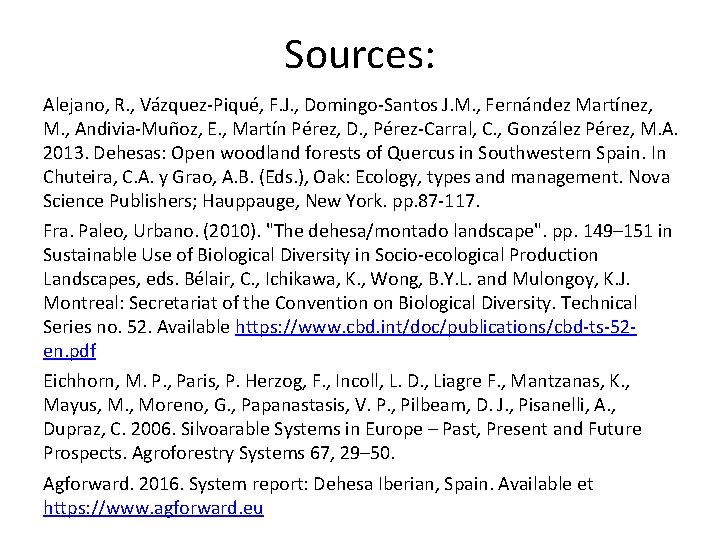Click 'Mayus, M., Moreno, G., Papanastasis' line
720x540 pixels.
coord(330,405)
